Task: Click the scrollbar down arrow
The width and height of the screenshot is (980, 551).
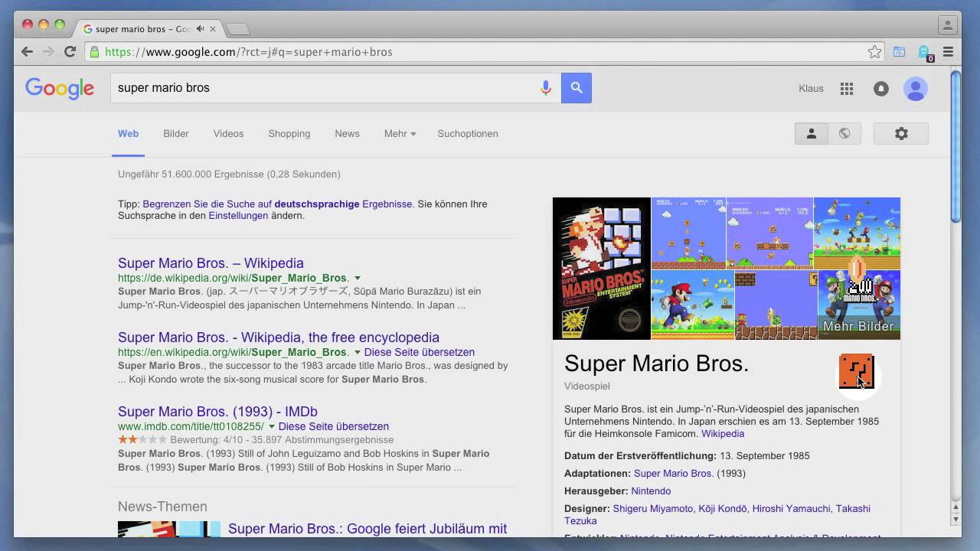Action: click(955, 520)
